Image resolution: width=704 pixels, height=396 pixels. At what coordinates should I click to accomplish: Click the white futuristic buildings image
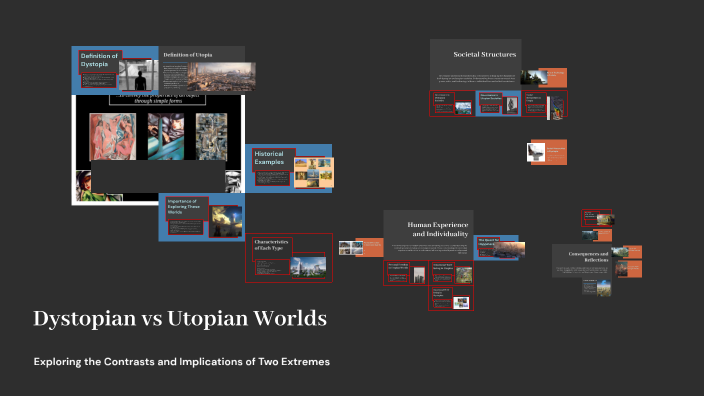pyautogui.click(x=308, y=267)
